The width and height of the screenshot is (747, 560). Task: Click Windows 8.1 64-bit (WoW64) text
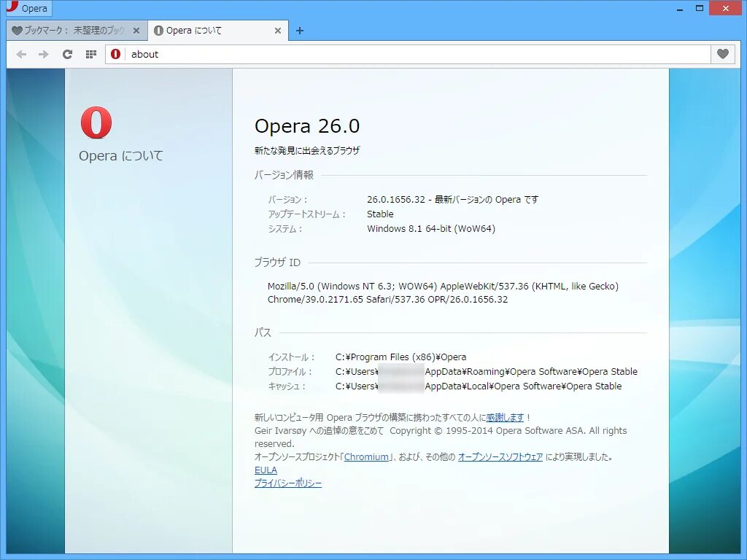click(431, 228)
